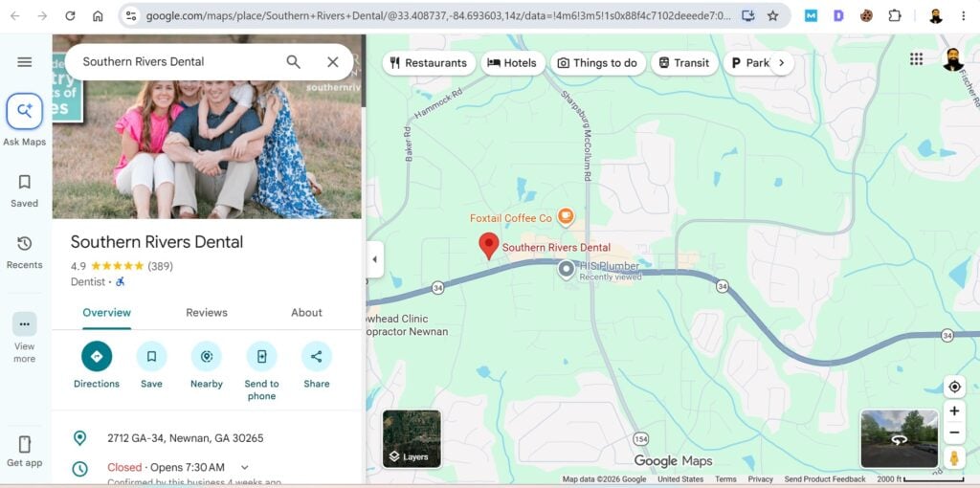Open the Layers map type tile
The width and height of the screenshot is (980, 488).
click(412, 438)
